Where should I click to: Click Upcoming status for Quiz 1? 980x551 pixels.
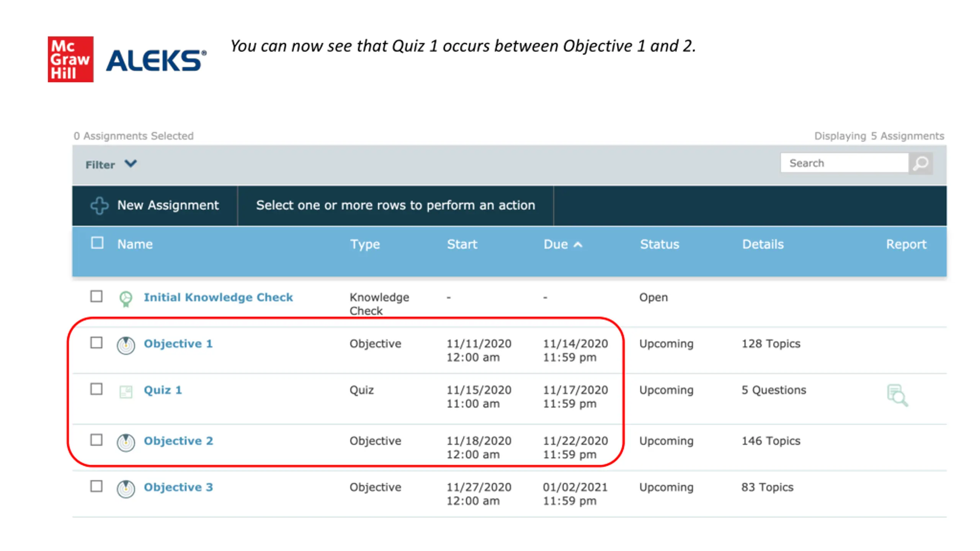tap(666, 390)
